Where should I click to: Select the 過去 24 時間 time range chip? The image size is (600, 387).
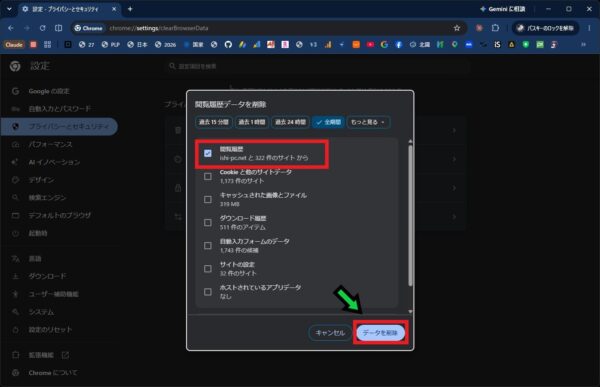290,122
